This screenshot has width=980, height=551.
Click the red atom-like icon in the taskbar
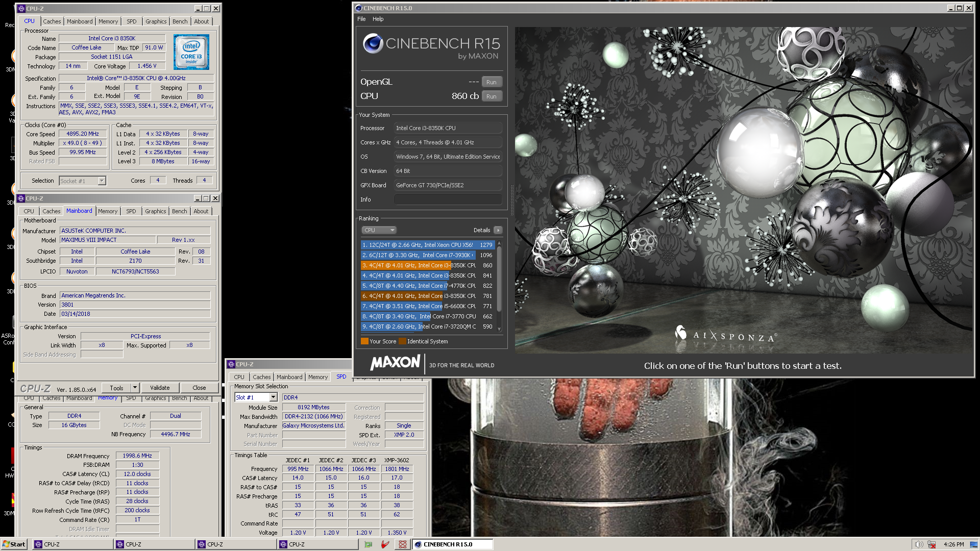click(x=403, y=544)
